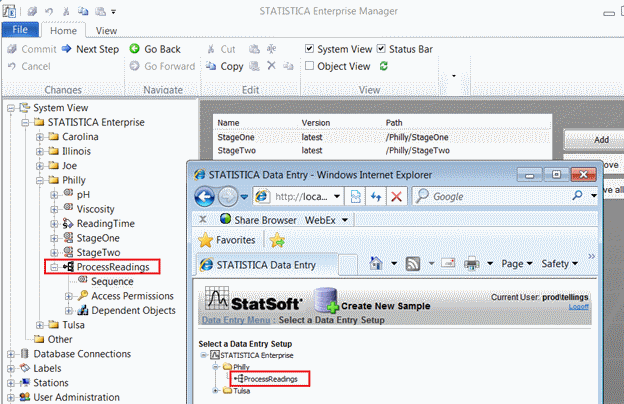Click the delete X icon in Edit group
The height and width of the screenshot is (404, 624).
(271, 66)
